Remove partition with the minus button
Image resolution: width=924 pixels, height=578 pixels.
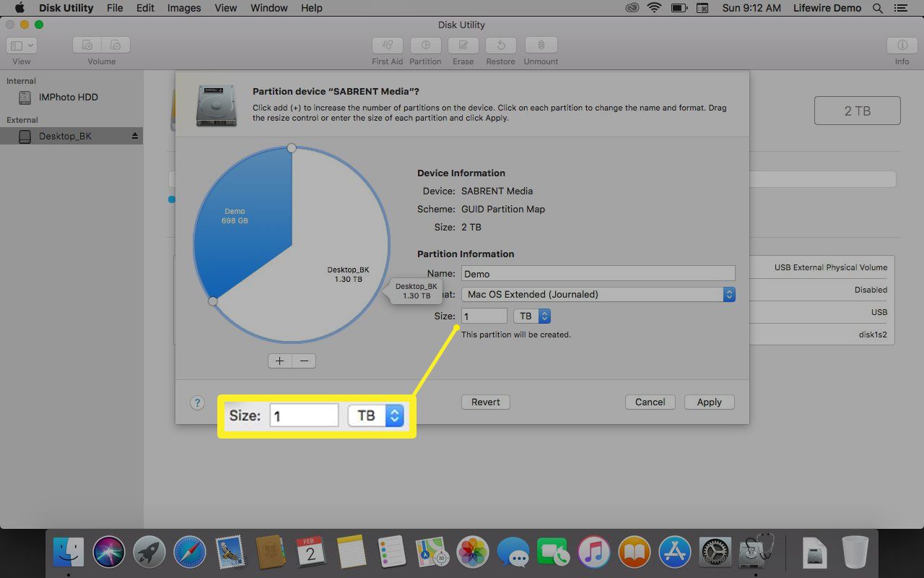coord(305,361)
